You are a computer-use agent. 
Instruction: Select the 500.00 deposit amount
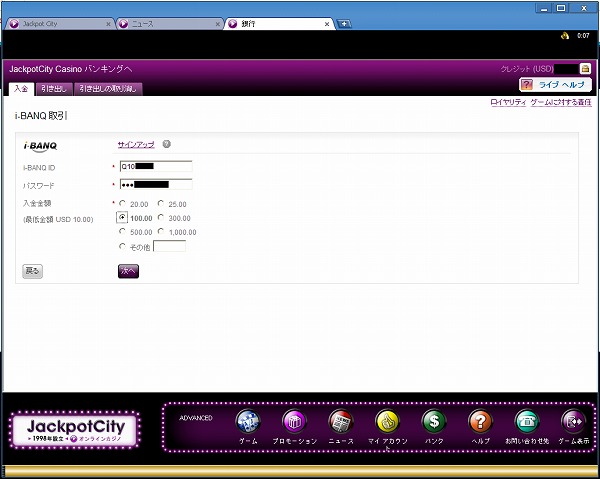pyautogui.click(x=122, y=231)
